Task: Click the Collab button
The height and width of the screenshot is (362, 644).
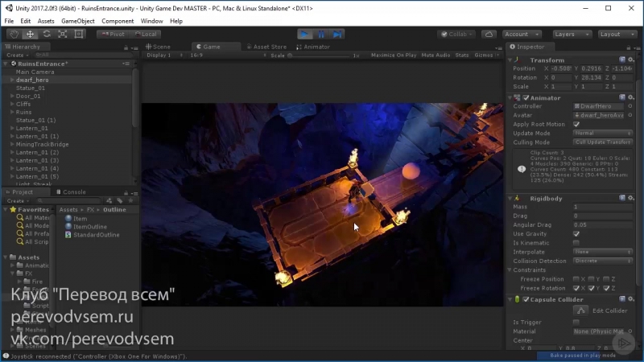Action: click(x=456, y=34)
